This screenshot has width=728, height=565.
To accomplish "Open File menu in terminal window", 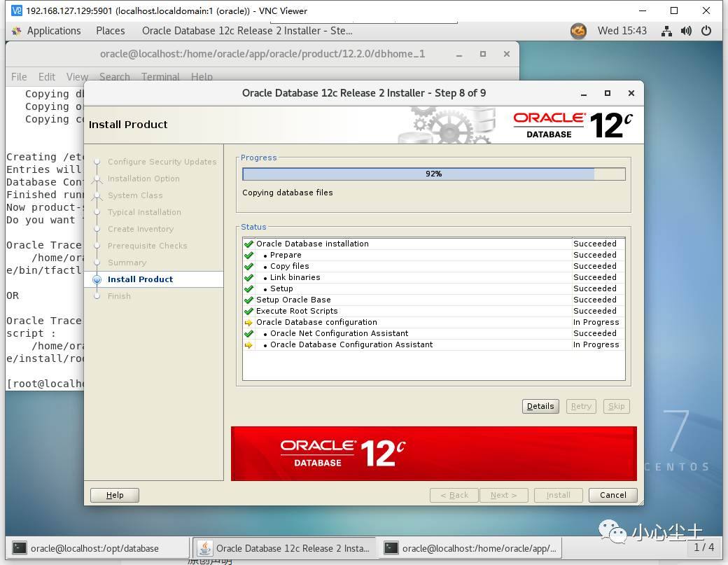I will [19, 76].
